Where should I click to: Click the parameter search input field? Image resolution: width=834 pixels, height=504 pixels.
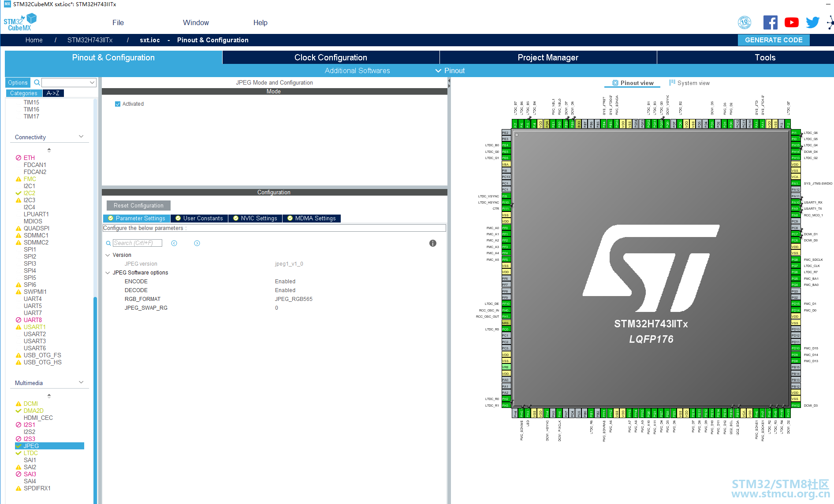click(x=138, y=243)
